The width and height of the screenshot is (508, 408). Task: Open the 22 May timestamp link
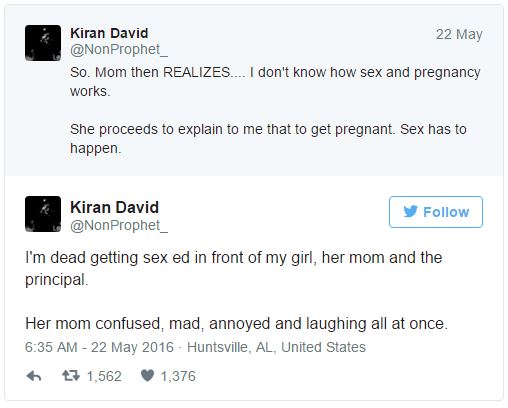[459, 34]
